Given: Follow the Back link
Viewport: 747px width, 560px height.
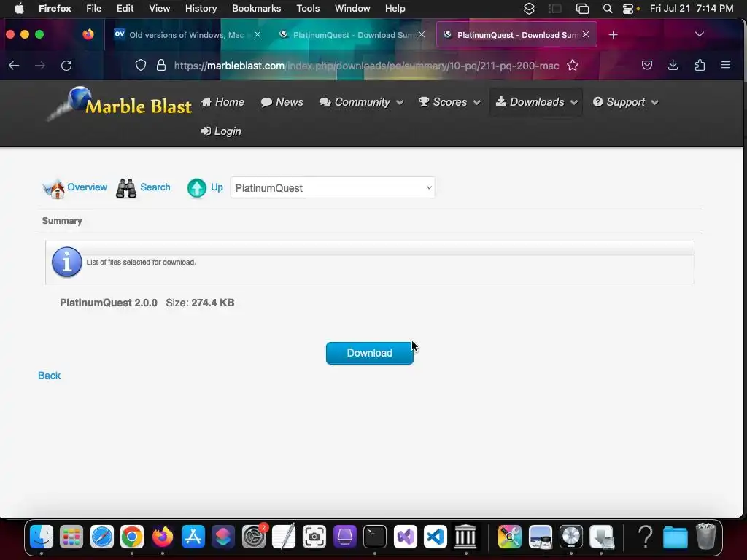Looking at the screenshot, I should 49,376.
